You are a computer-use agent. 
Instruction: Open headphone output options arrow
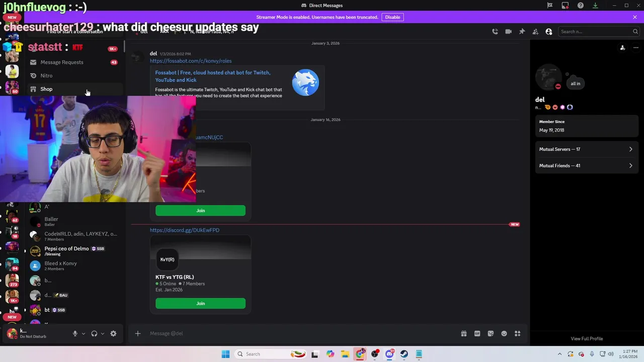[103, 333]
